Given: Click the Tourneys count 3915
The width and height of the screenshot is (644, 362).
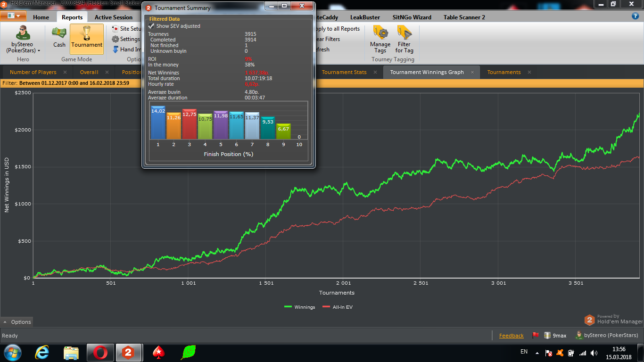Looking at the screenshot, I should [250, 34].
